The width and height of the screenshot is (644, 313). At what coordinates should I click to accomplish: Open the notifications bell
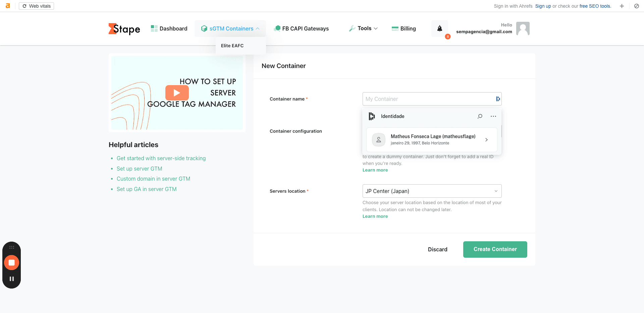coord(440,28)
